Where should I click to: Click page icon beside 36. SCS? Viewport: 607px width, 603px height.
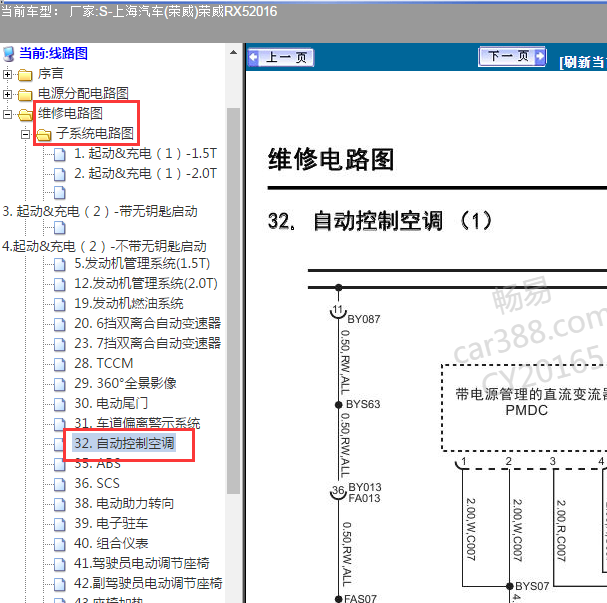click(x=60, y=484)
